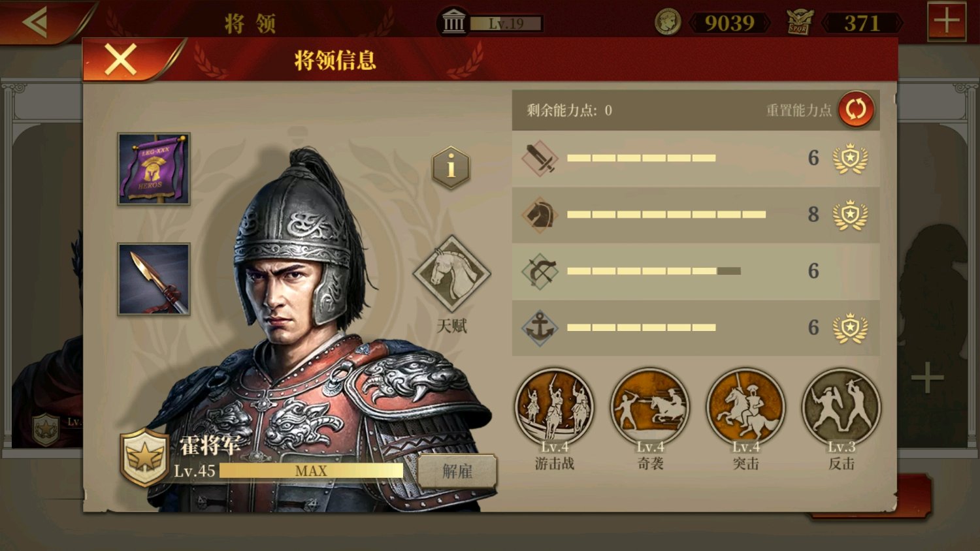Select the 游击战 skill icon
Viewport: 980px width, 551px height.
(554, 407)
